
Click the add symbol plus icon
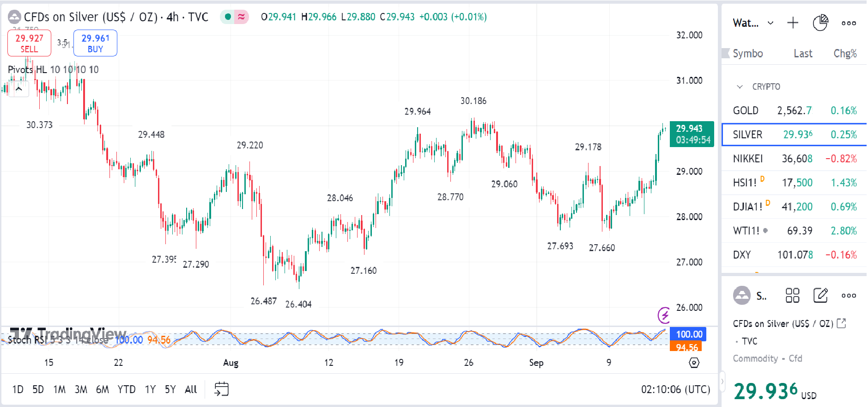[793, 23]
